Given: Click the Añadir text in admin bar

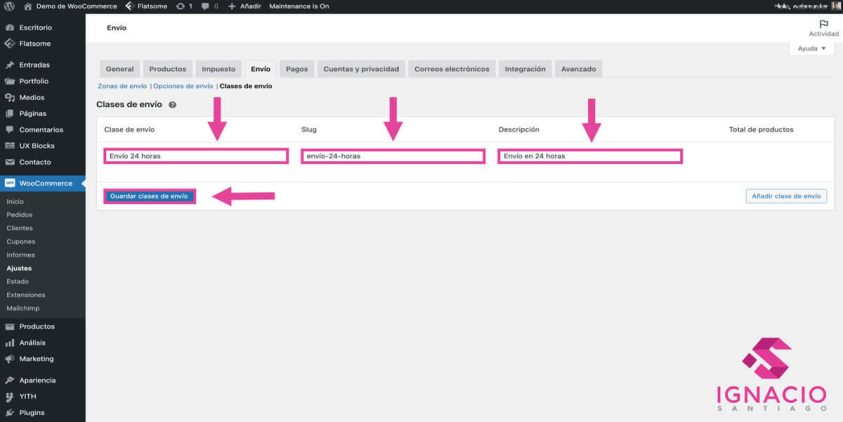Looking at the screenshot, I should (x=251, y=6).
